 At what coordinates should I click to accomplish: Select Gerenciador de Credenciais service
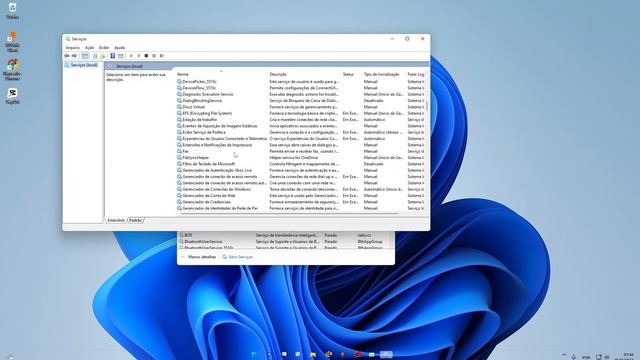point(300,202)
